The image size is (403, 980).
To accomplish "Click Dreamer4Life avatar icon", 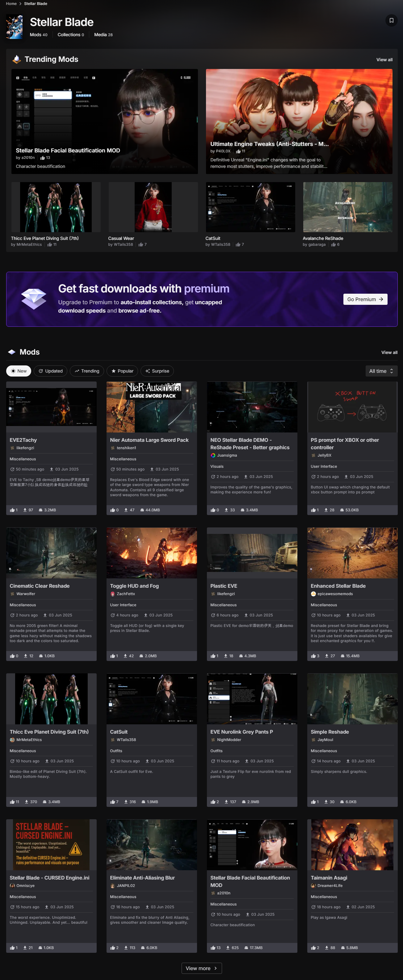I will click(313, 886).
